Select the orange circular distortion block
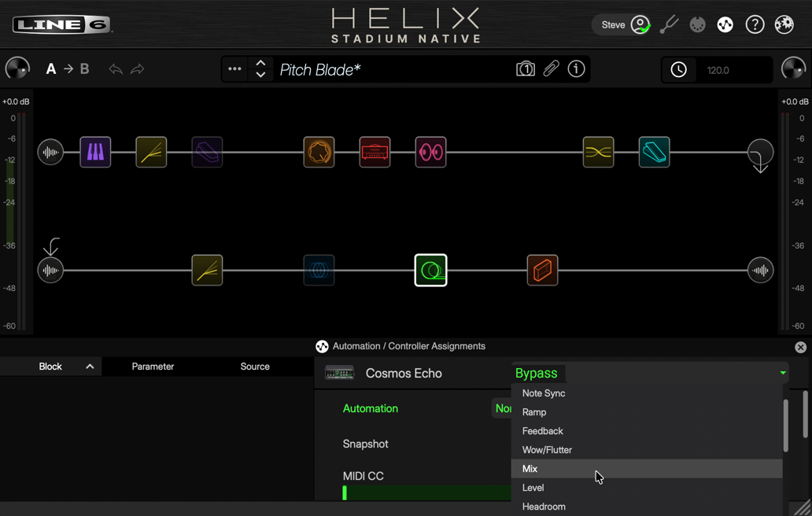 click(x=319, y=152)
